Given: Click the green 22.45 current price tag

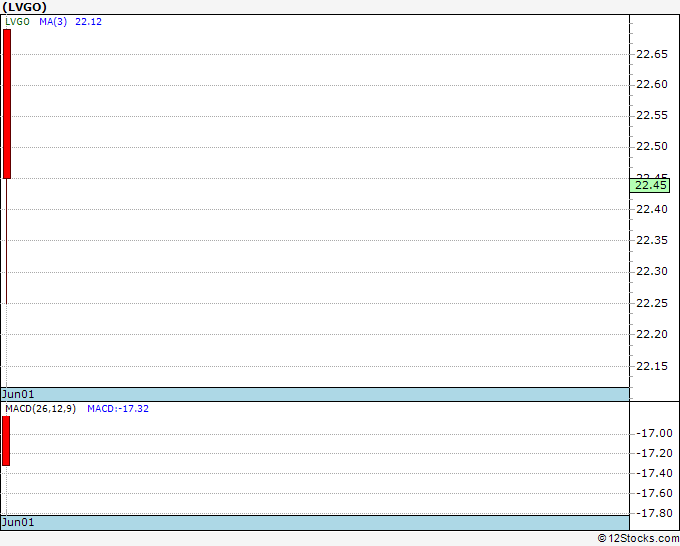Looking at the screenshot, I should tap(650, 186).
